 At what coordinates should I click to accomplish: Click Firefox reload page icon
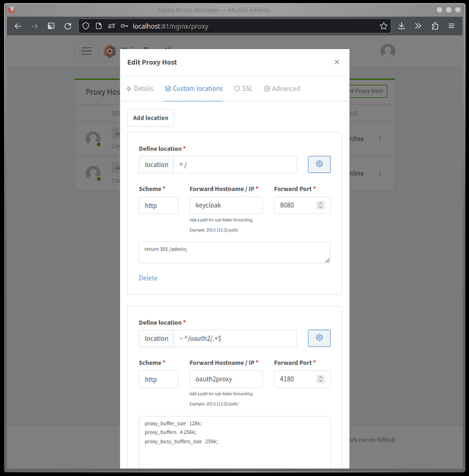tap(68, 26)
